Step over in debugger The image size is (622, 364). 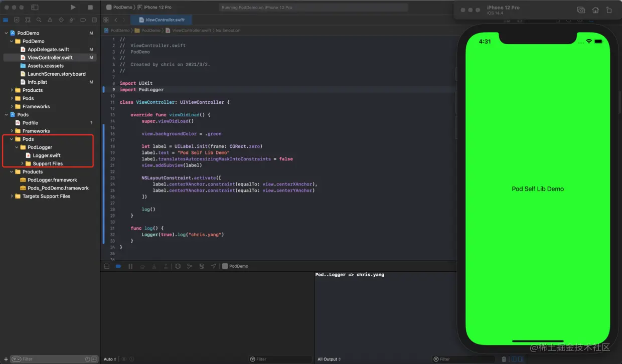click(x=142, y=266)
